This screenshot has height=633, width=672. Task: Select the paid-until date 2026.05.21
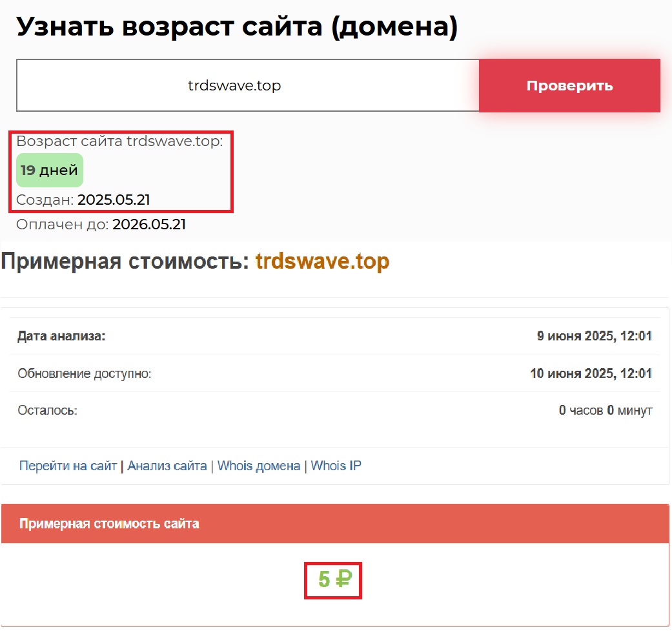(x=149, y=224)
